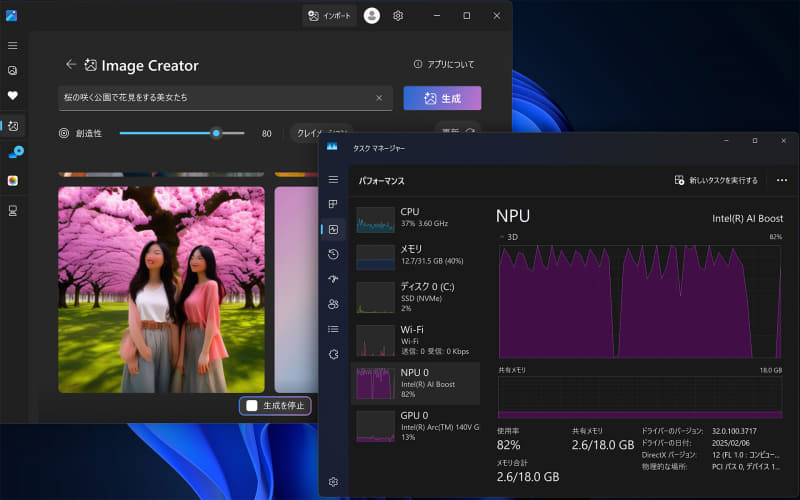Select GPU 0 in performance list
Viewport: 800px width, 500px height.
tap(415, 426)
